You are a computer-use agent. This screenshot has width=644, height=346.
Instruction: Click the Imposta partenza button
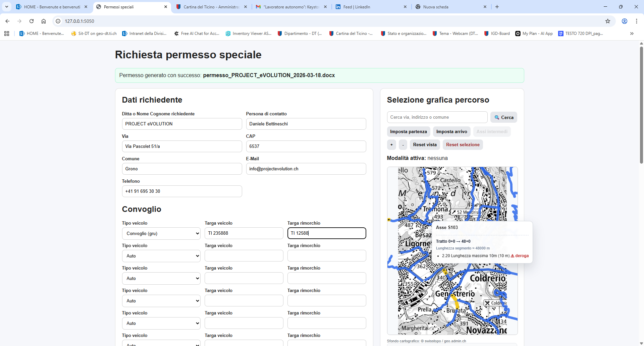408,132
